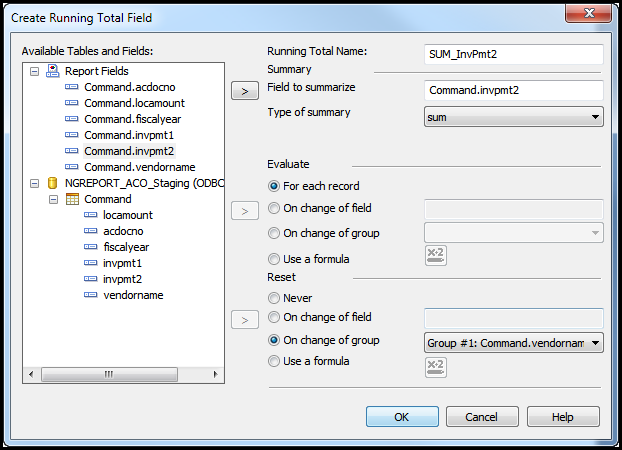Click the Running Total Name text field
The image size is (622, 450).
513,55
